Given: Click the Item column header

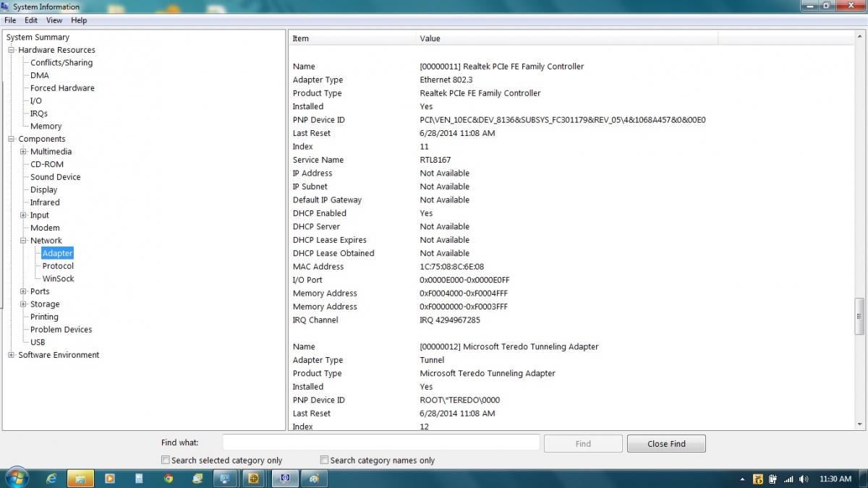Looking at the screenshot, I should coord(352,38).
